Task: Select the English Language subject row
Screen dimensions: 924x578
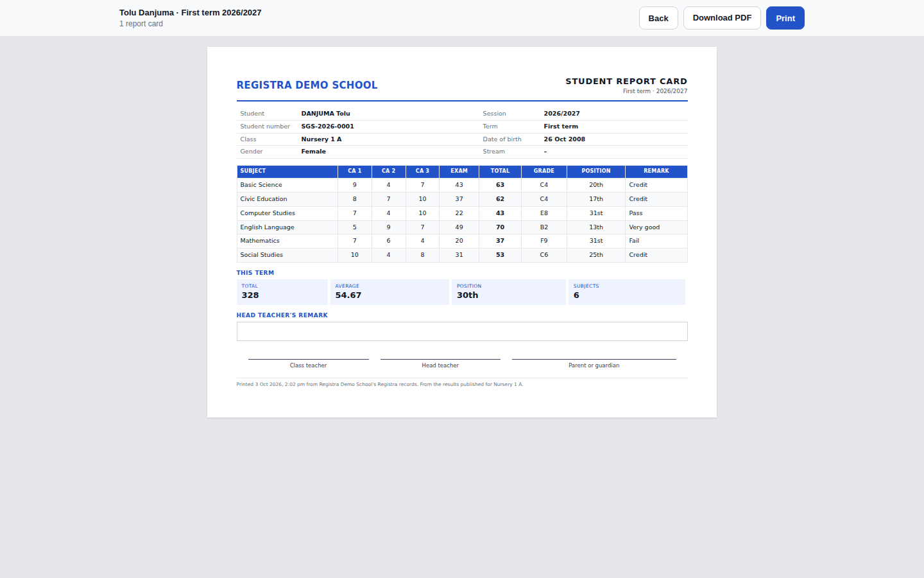Action: (x=462, y=227)
